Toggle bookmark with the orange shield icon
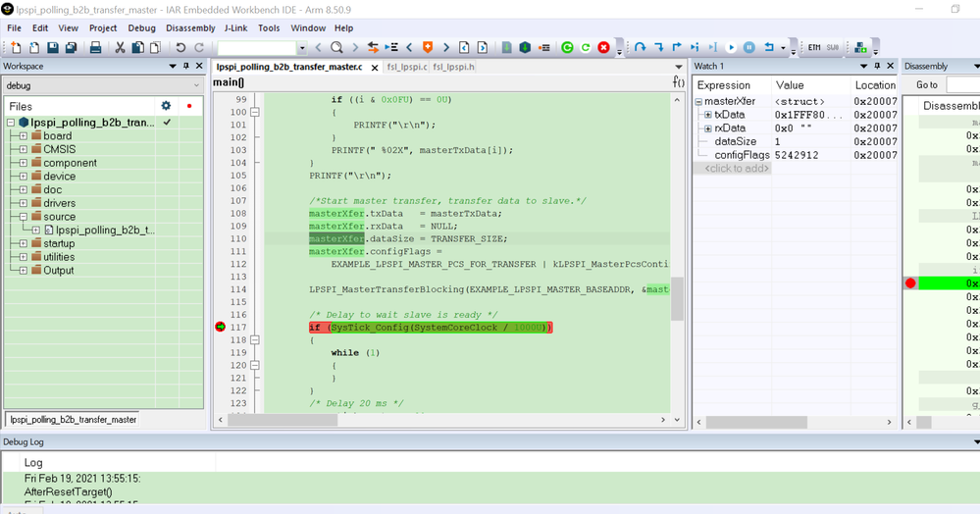The height and width of the screenshot is (514, 980). point(428,47)
